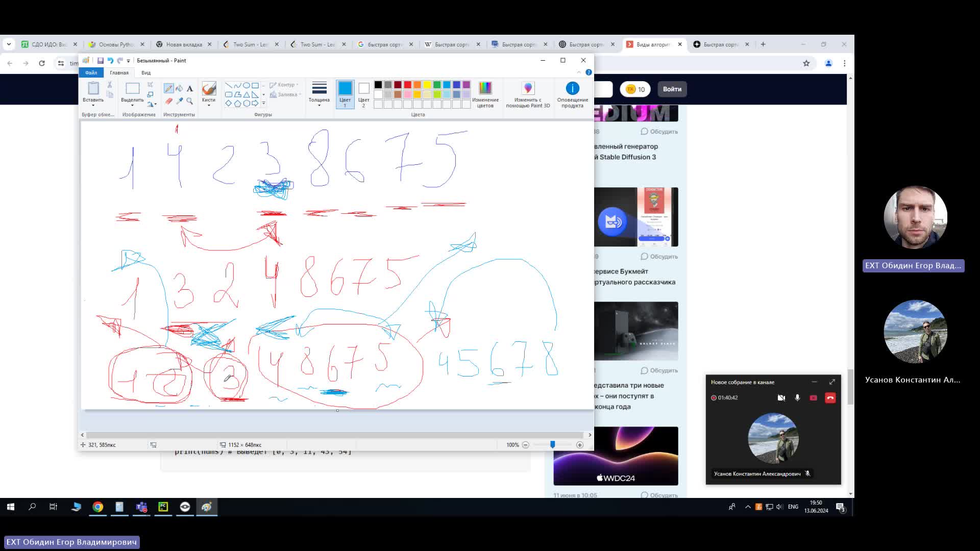
Task: Select the Magnifier tool in Paint
Action: tap(189, 101)
